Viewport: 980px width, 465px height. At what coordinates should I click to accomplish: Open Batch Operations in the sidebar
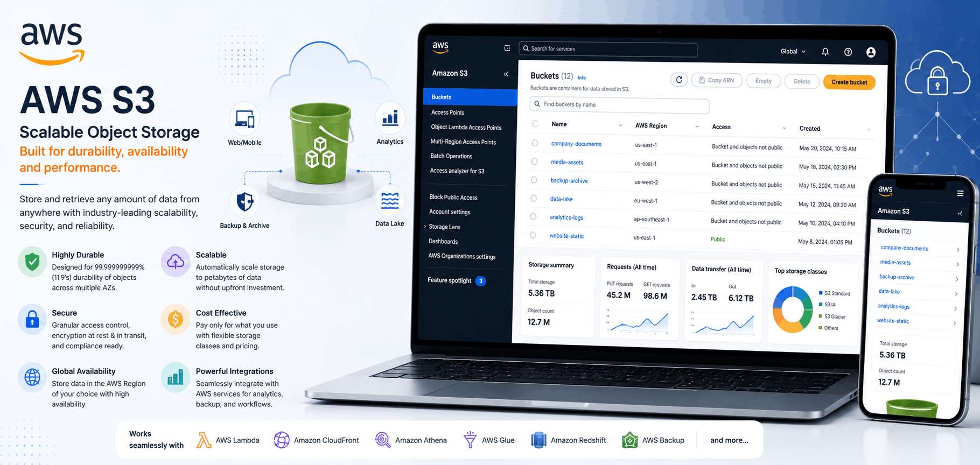(451, 156)
